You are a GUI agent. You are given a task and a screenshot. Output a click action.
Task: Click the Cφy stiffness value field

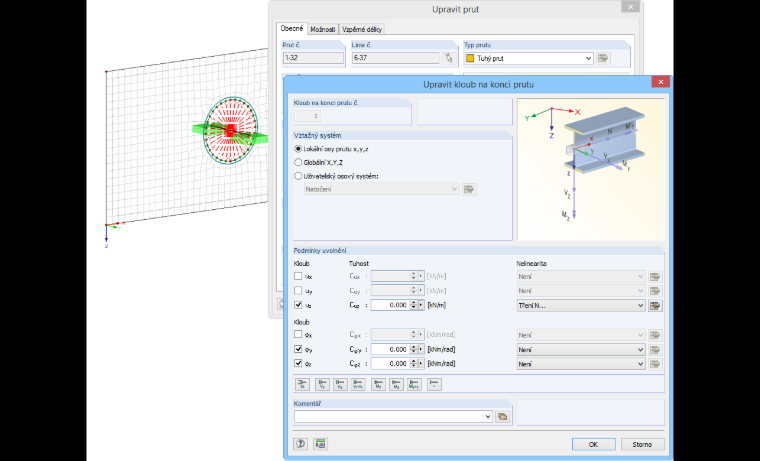tap(390, 349)
